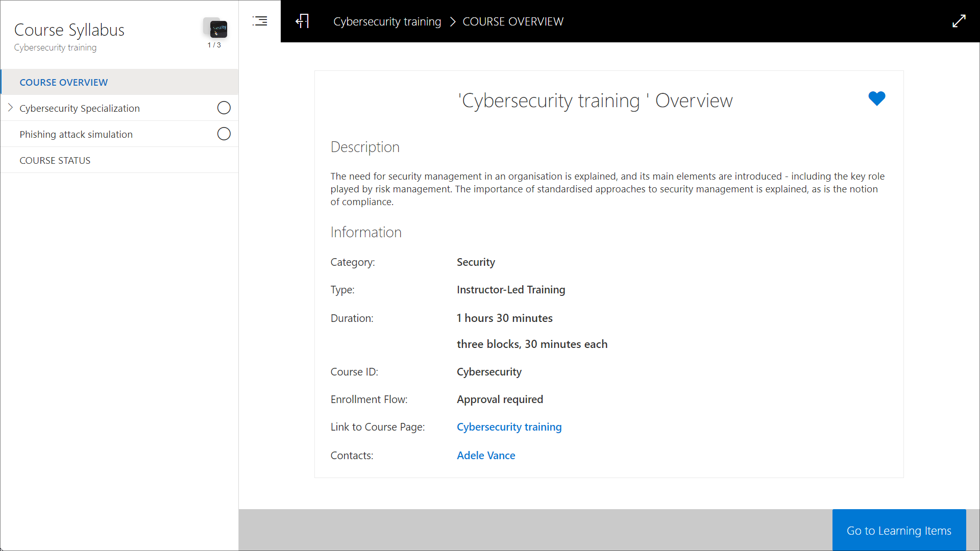Image resolution: width=980 pixels, height=551 pixels.
Task: Toggle the syllabus list menu icon
Action: (260, 21)
